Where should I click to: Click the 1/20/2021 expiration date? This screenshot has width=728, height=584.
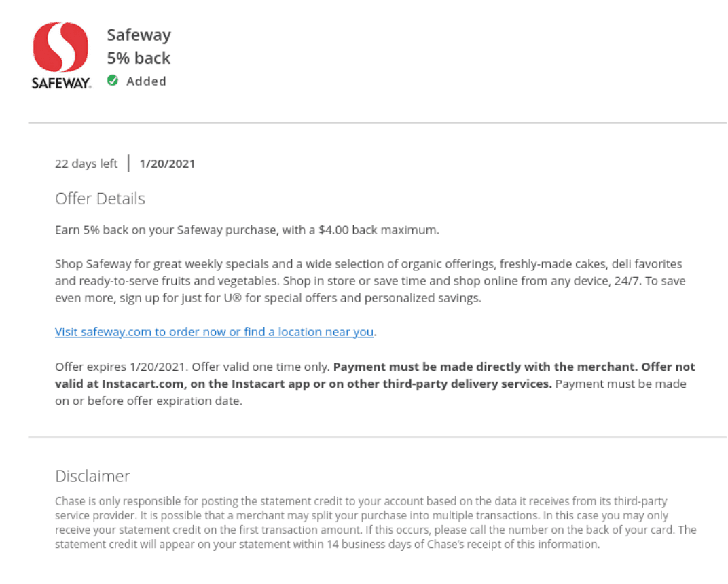(x=167, y=164)
